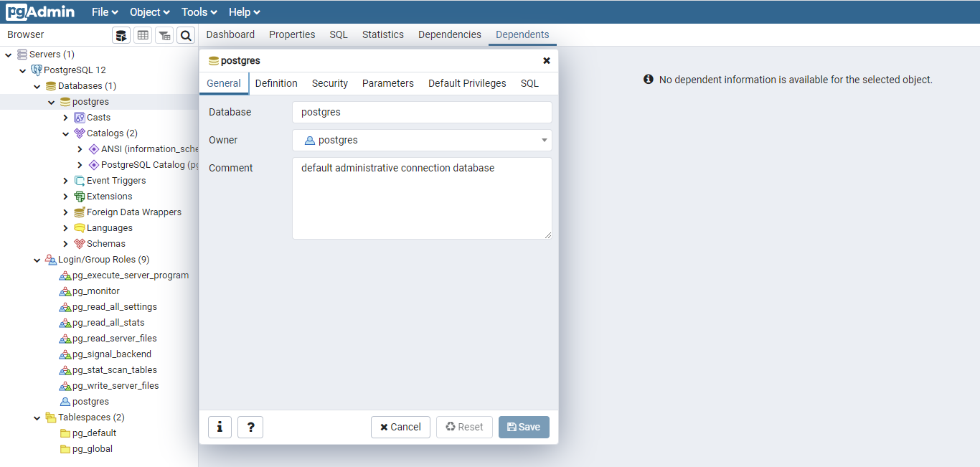Select PostgreSQL Catalog tree item

point(149,165)
